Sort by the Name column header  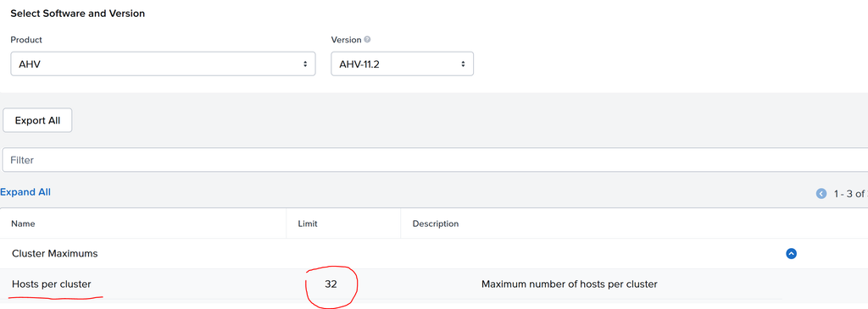23,223
